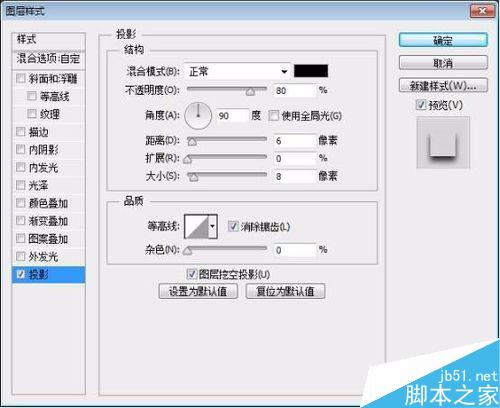The image size is (500, 408).
Task: Click the 复位为默认值 button
Action: click(285, 292)
